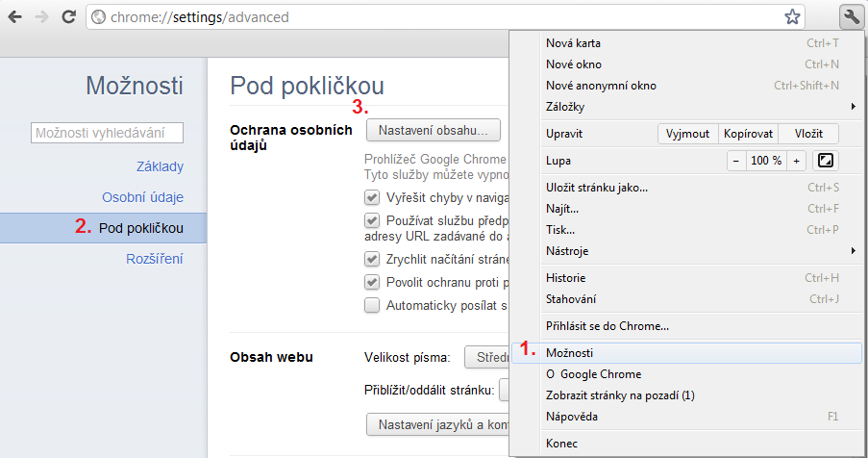The image size is (868, 458).
Task: Click the Nastavení obsahu button
Action: [433, 130]
